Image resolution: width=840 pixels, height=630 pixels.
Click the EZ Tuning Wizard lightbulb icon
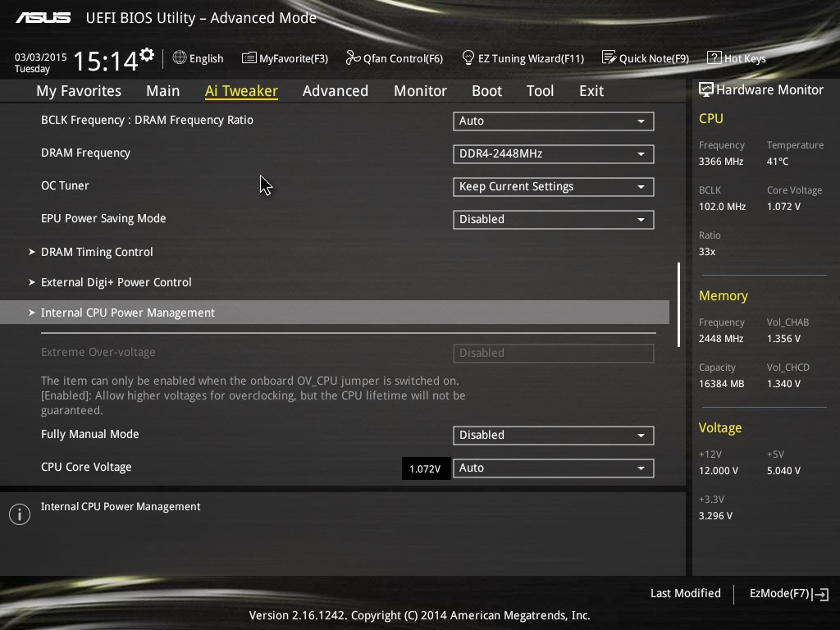pyautogui.click(x=468, y=57)
